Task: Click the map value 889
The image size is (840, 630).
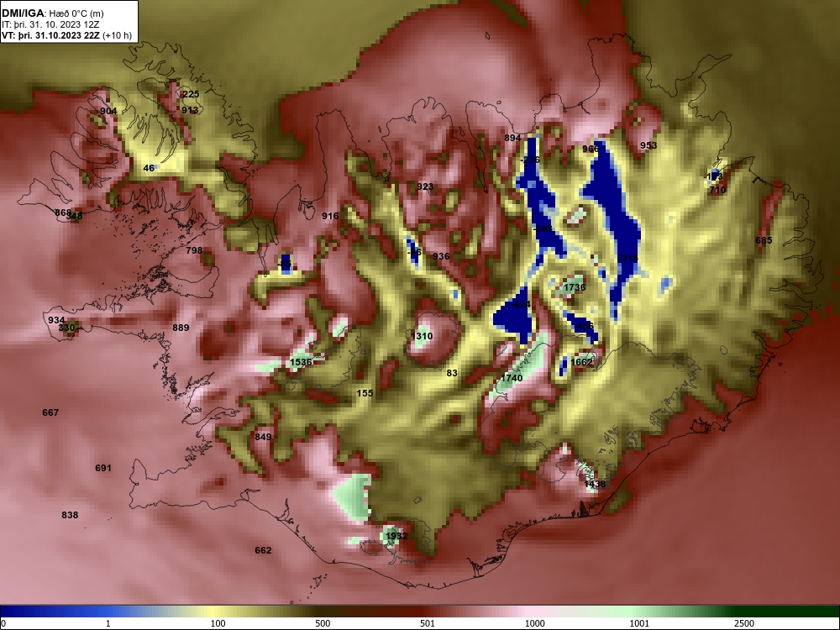Action: (181, 328)
